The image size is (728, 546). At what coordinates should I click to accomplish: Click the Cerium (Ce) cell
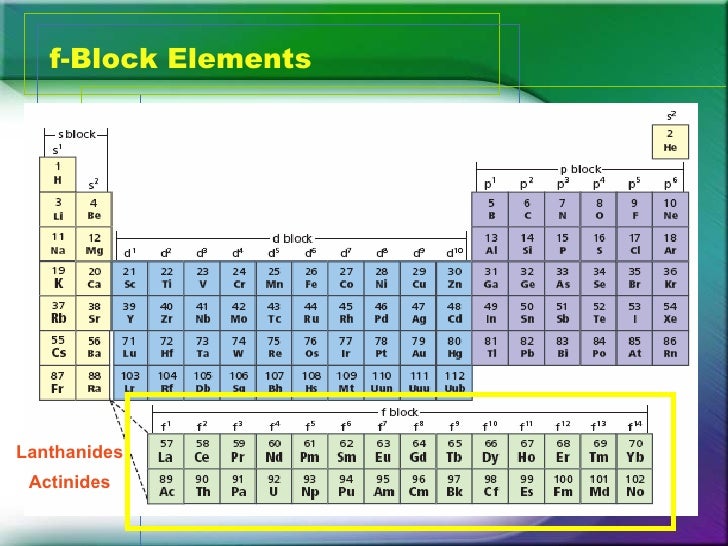202,451
